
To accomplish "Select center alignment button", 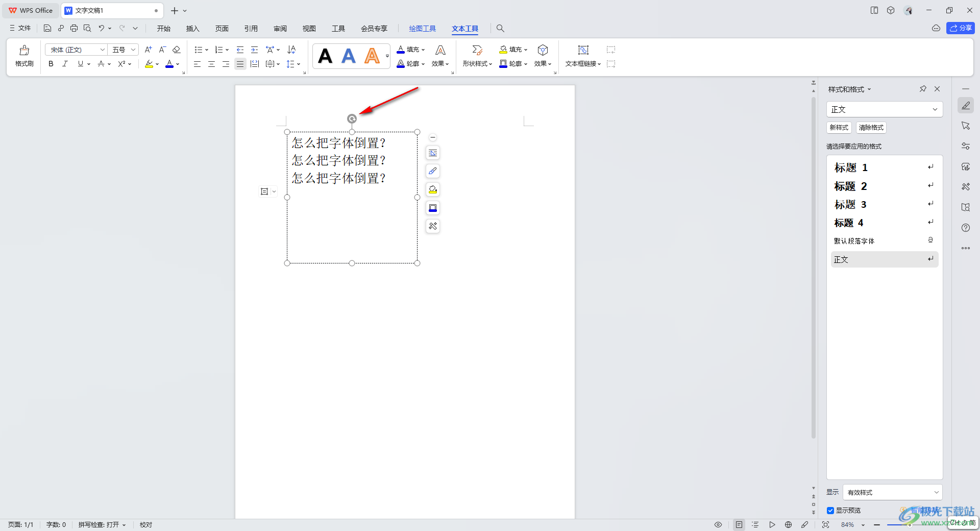I will (211, 64).
